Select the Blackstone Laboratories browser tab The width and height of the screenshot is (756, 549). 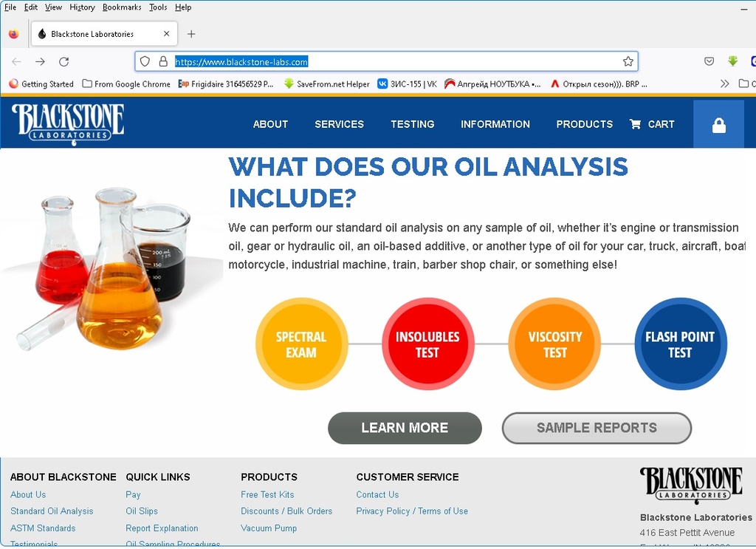tap(104, 34)
